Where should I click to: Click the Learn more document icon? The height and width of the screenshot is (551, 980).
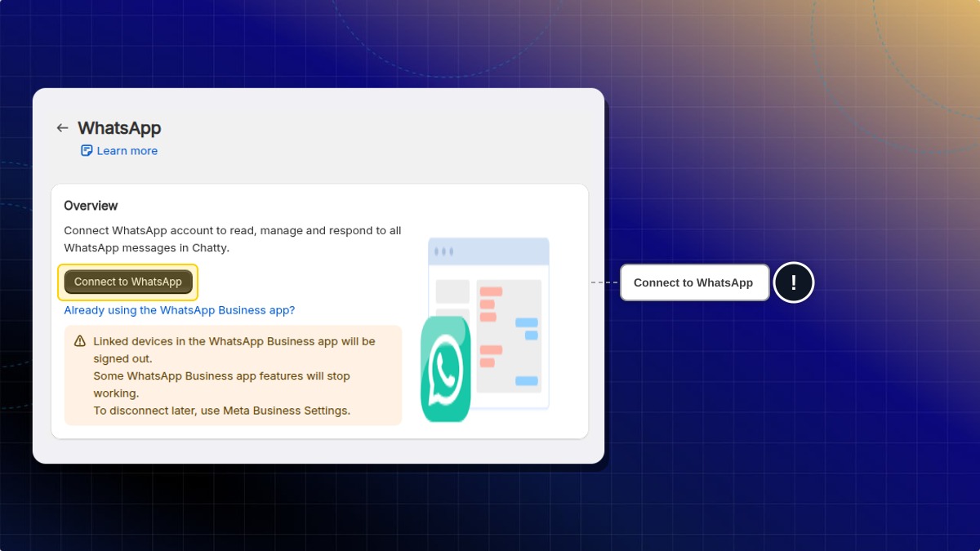click(x=87, y=151)
